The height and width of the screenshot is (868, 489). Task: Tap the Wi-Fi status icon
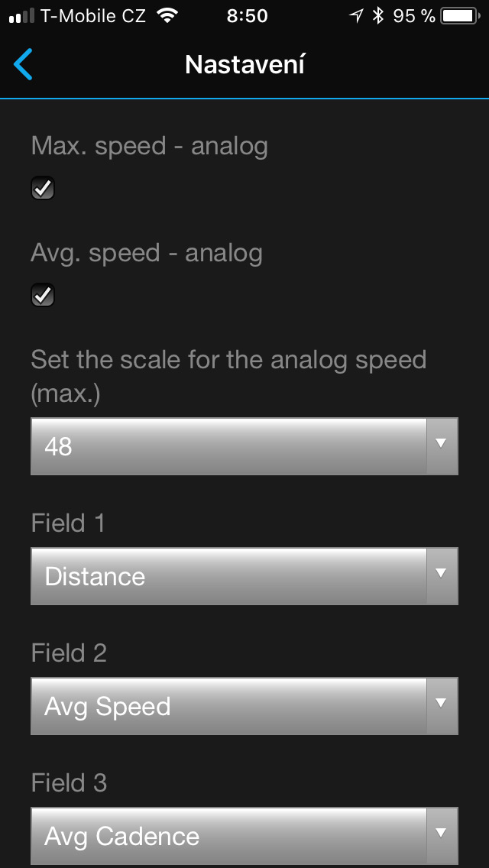click(x=166, y=16)
